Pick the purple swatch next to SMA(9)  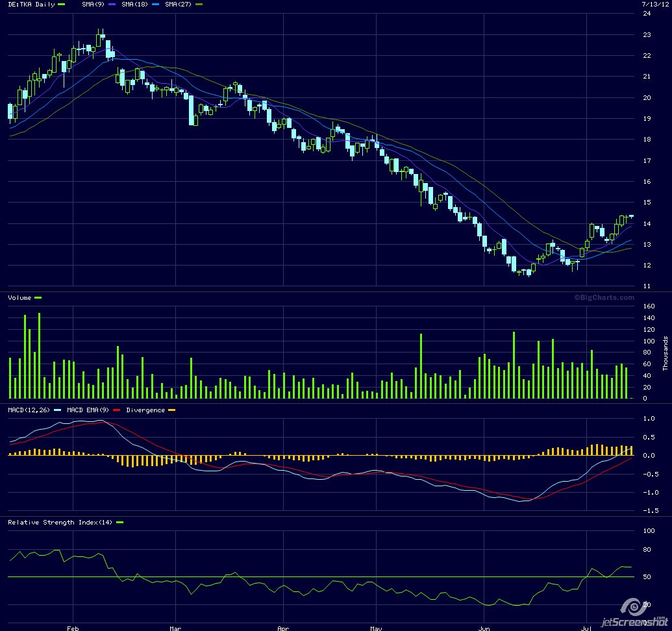pyautogui.click(x=112, y=5)
